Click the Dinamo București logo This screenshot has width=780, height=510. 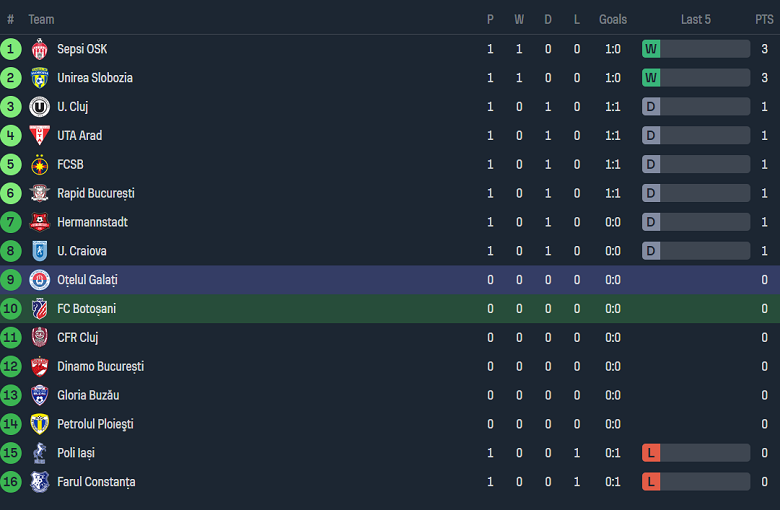(x=40, y=367)
